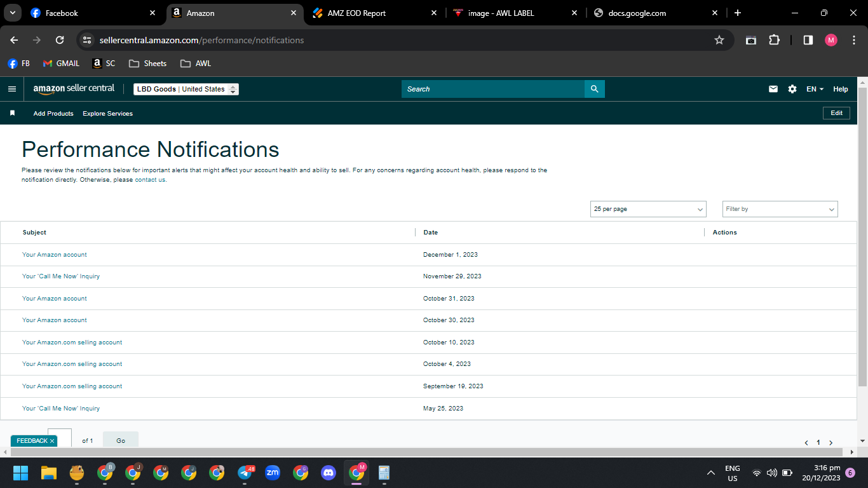The height and width of the screenshot is (488, 868).
Task: Open the LBD Goods United States account switcher
Action: (x=186, y=89)
